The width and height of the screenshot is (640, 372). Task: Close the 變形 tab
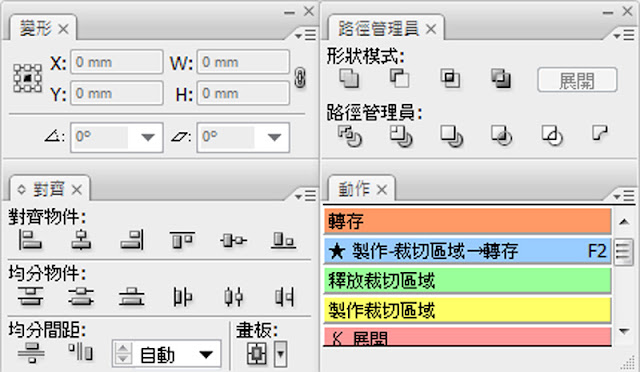coord(63,29)
